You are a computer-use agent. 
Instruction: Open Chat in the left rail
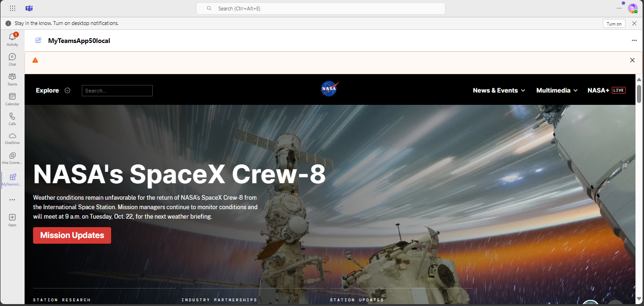[12, 59]
